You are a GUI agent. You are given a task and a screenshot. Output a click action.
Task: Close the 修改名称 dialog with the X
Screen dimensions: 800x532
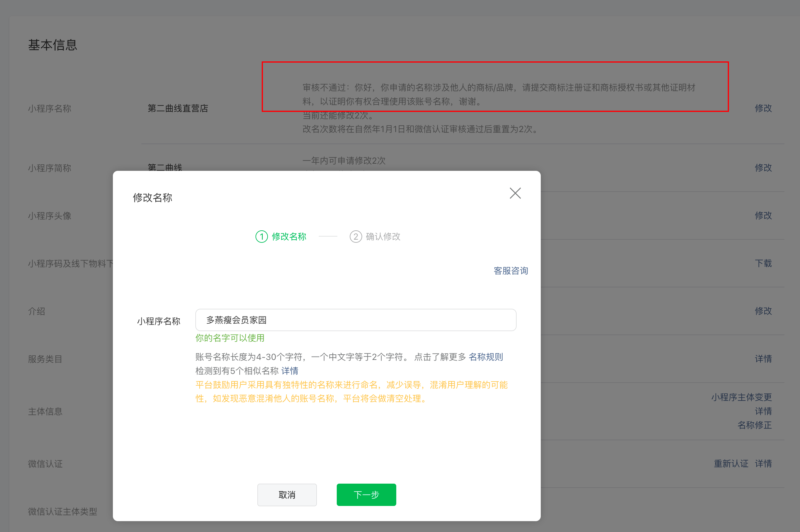pyautogui.click(x=515, y=193)
